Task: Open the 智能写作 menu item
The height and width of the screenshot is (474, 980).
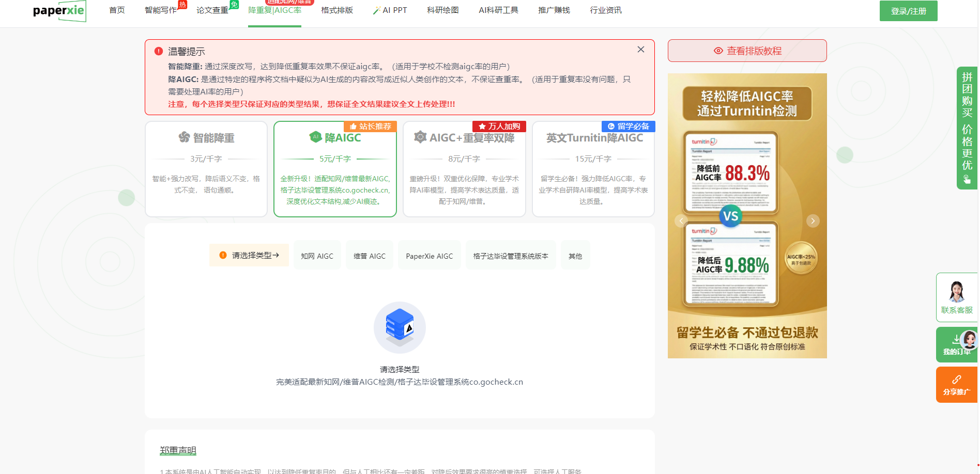Action: (x=161, y=10)
